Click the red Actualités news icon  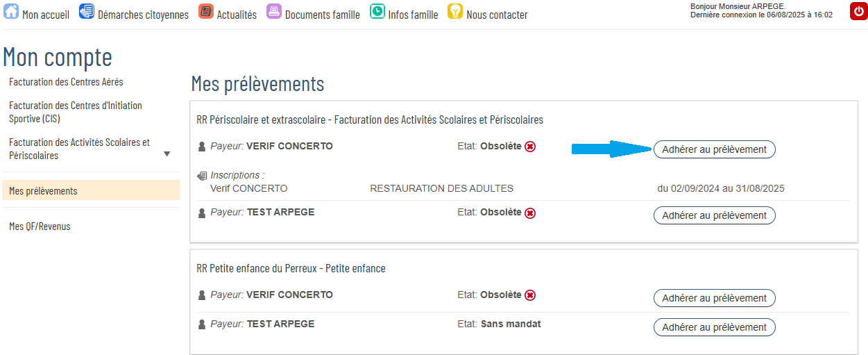205,12
